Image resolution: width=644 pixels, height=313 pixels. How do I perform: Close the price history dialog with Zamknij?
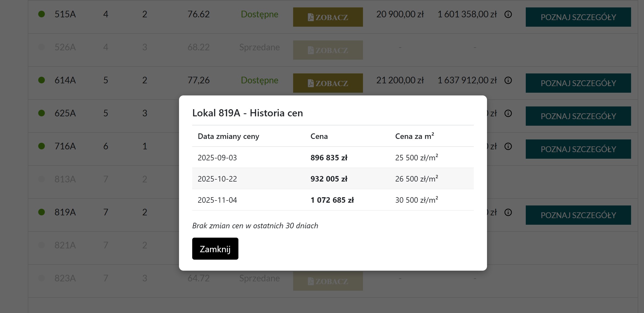[215, 249]
